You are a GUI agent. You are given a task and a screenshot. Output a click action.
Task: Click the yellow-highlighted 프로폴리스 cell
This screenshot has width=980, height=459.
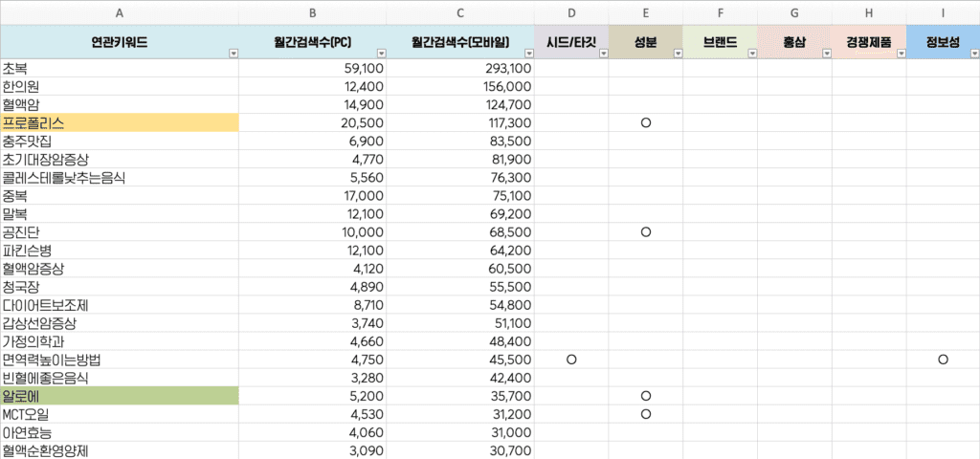pos(120,123)
